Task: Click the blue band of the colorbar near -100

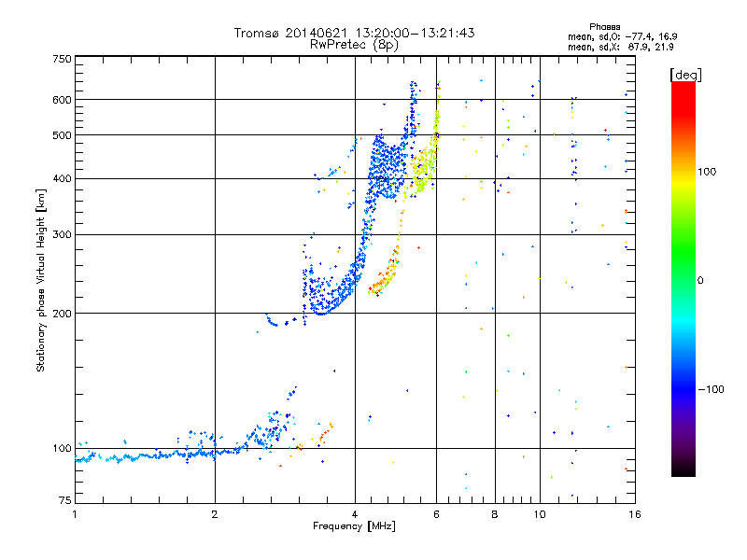Action: click(x=684, y=385)
